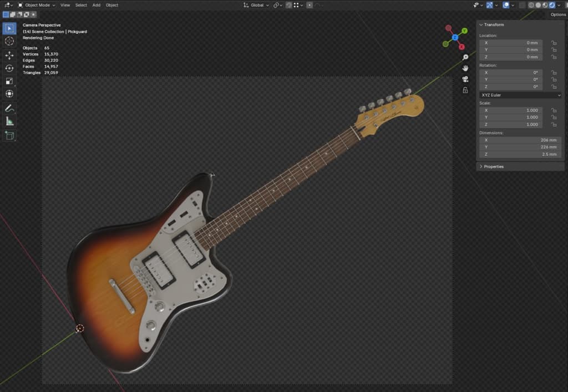Open the editor type menu icon

point(8,5)
